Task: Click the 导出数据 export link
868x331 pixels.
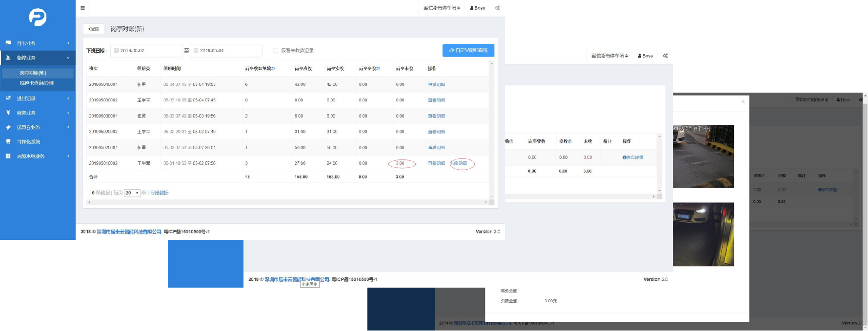Action: pyautogui.click(x=160, y=193)
